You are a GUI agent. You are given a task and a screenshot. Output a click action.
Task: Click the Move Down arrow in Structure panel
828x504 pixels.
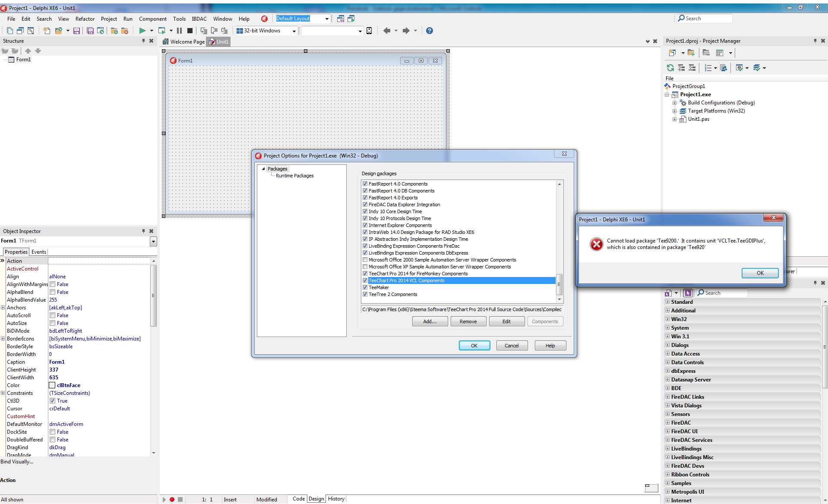[38, 51]
